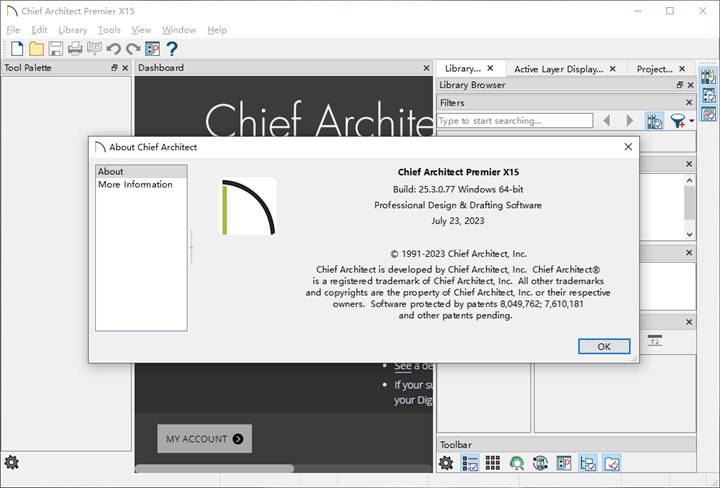Toggle the Active Layer Display side icon
The height and width of the screenshot is (488, 720).
(708, 95)
